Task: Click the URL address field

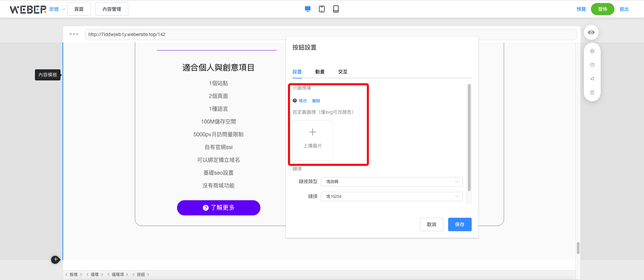Action: [331, 34]
